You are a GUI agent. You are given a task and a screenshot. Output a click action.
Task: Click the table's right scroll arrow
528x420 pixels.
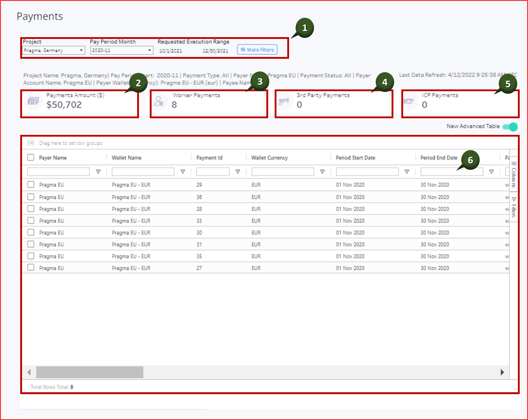(x=503, y=371)
